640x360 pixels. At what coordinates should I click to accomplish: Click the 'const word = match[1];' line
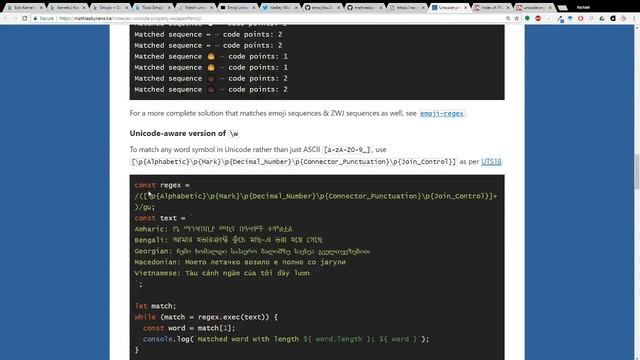(x=189, y=328)
